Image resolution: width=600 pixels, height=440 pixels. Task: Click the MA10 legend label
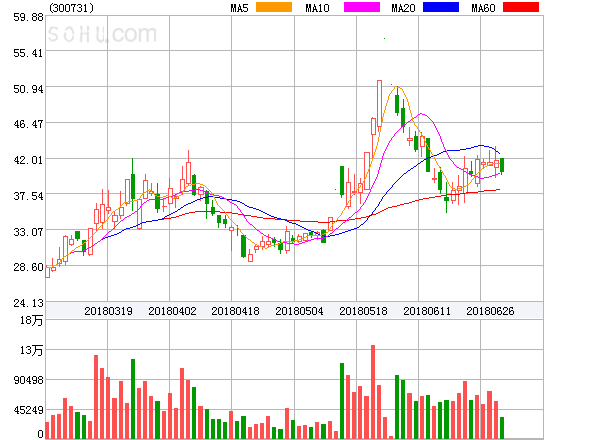coord(317,8)
